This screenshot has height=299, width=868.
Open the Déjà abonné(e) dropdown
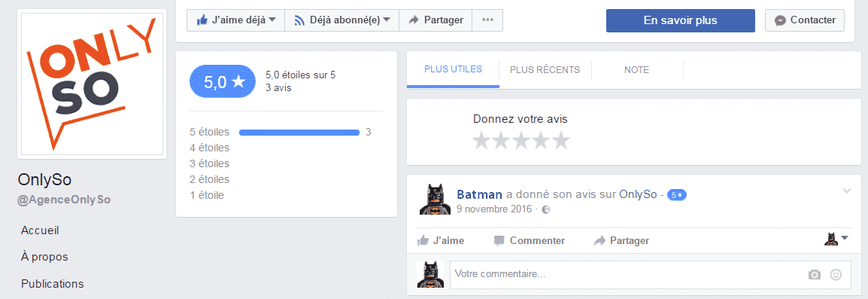tap(341, 20)
